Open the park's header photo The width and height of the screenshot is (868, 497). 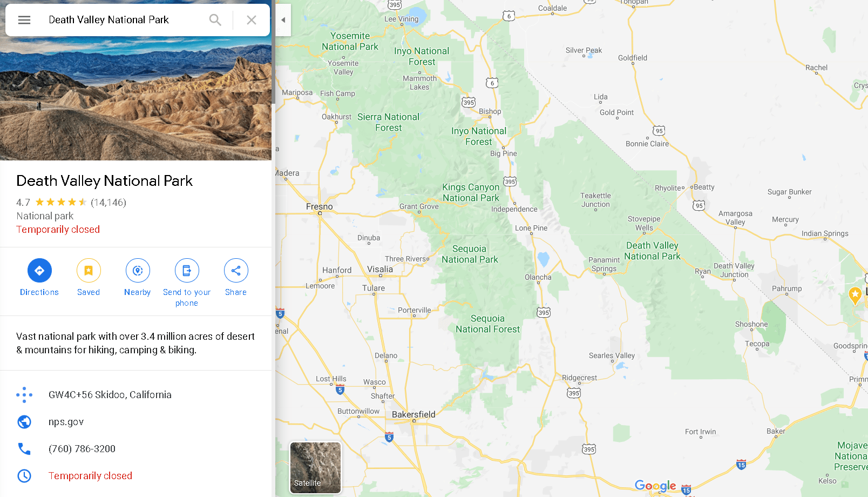pos(135,98)
